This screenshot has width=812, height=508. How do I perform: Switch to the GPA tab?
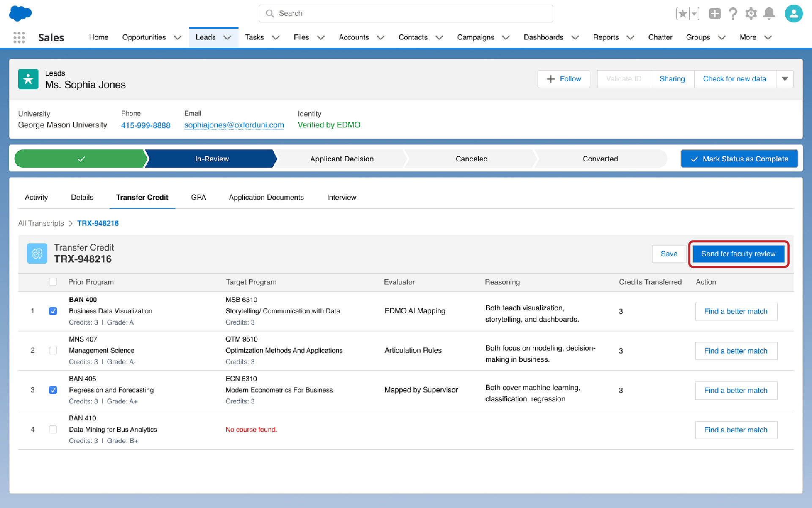click(x=198, y=197)
